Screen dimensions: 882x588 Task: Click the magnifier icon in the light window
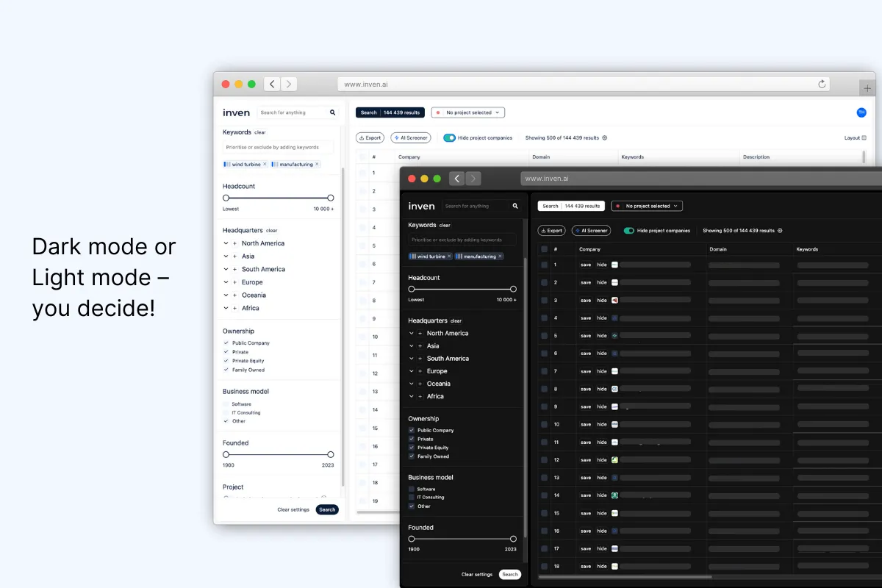pyautogui.click(x=332, y=112)
